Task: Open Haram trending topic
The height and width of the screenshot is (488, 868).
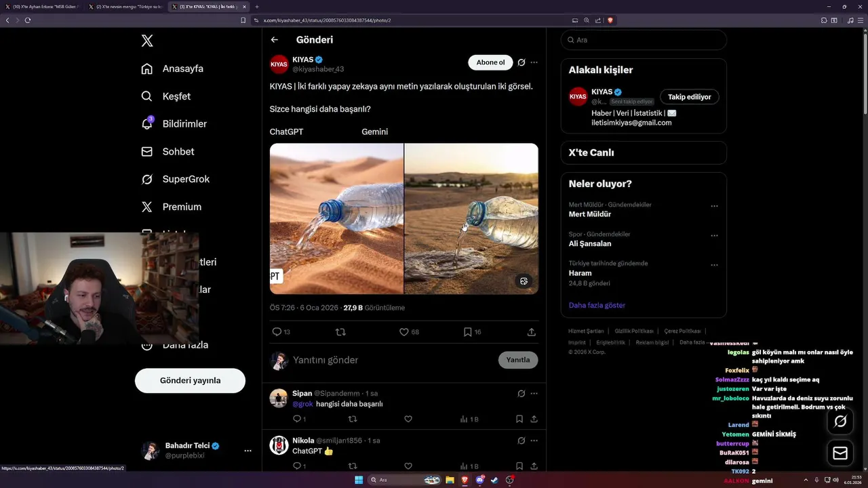Action: tap(580, 273)
